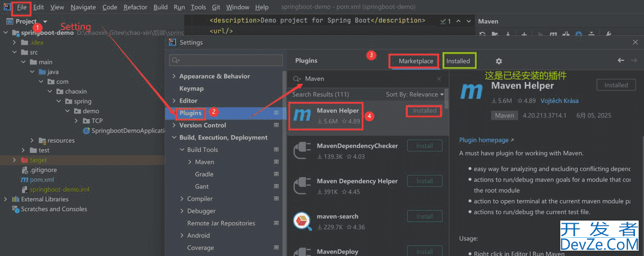Click the large Maven Helper logo in details

click(472, 90)
